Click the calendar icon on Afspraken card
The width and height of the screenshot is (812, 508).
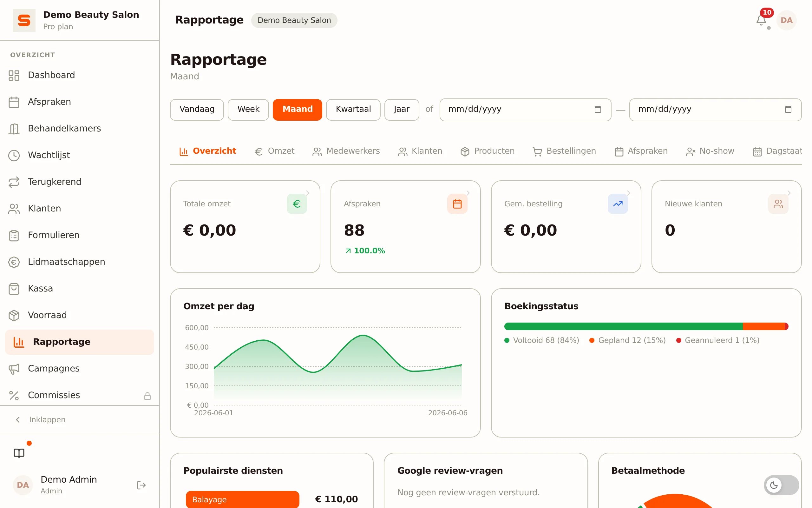[x=457, y=204]
